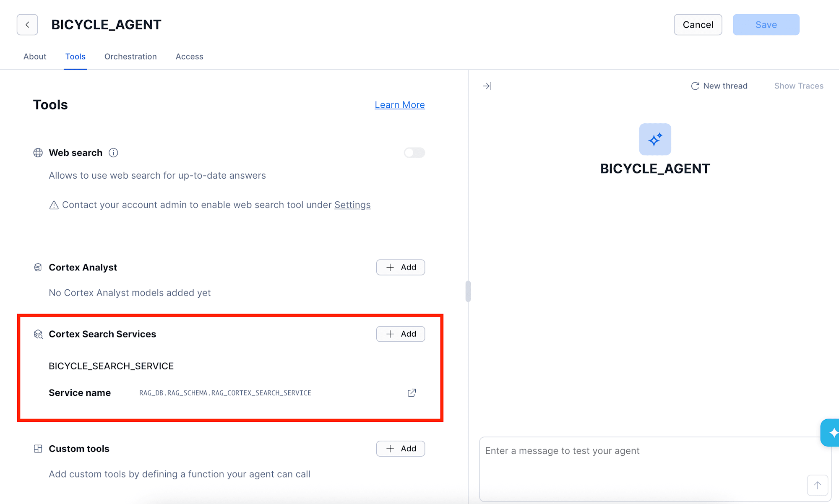Start a New thread in the test panel
The image size is (839, 504).
pos(719,86)
